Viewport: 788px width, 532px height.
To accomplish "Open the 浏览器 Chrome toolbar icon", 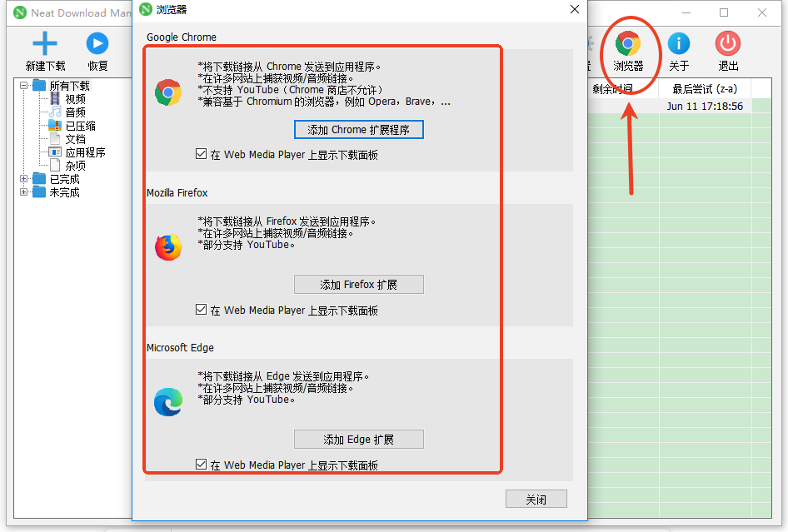I will coord(628,43).
